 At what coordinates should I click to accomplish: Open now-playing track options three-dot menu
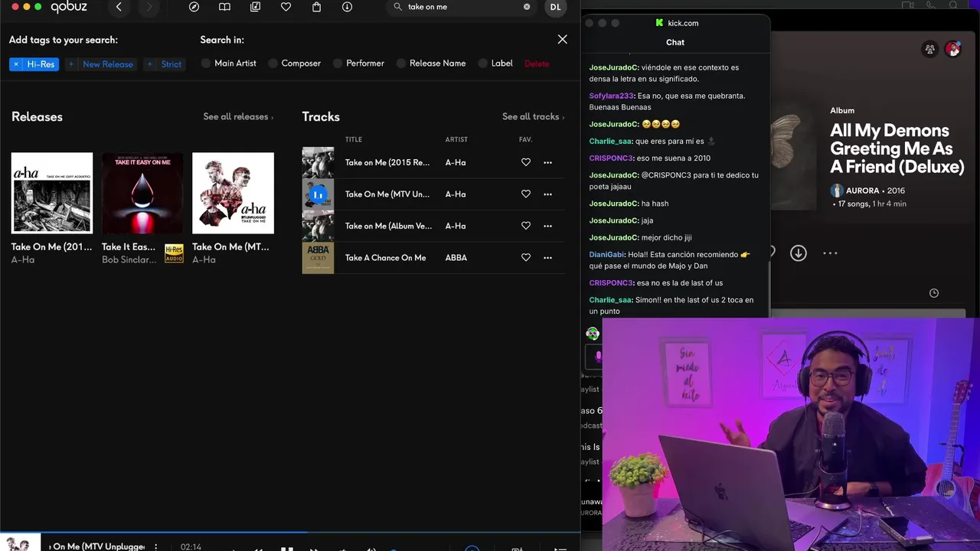[x=156, y=546]
